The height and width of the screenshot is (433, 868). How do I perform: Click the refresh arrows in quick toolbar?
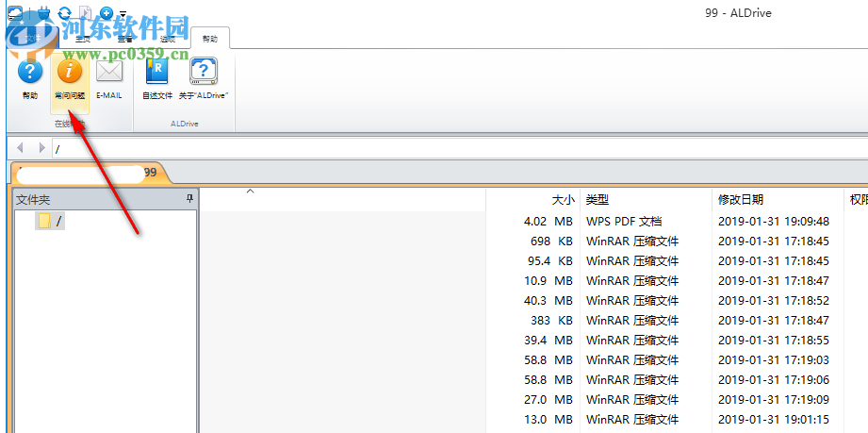tap(65, 12)
